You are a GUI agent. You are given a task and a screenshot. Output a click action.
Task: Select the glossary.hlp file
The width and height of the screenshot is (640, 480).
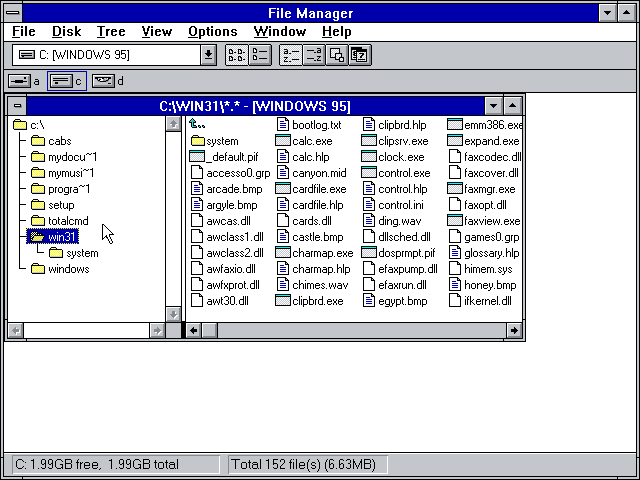pos(484,253)
